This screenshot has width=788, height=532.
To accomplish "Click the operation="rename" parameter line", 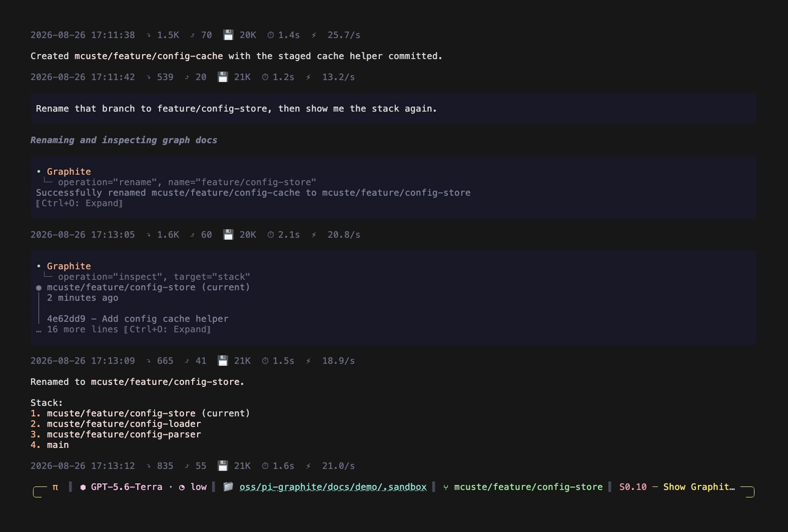I will pyautogui.click(x=187, y=182).
